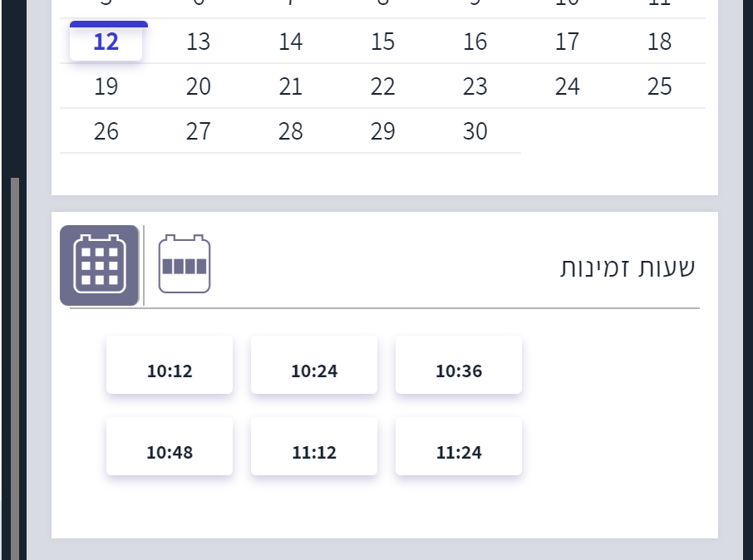Choose date 25 on the calendar
The height and width of the screenshot is (560, 753).
tap(659, 86)
